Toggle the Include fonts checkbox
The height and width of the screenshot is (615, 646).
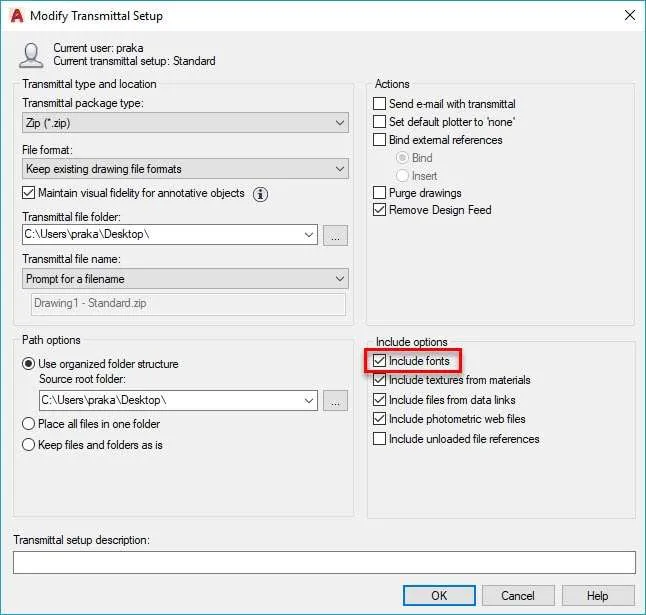[379, 361]
